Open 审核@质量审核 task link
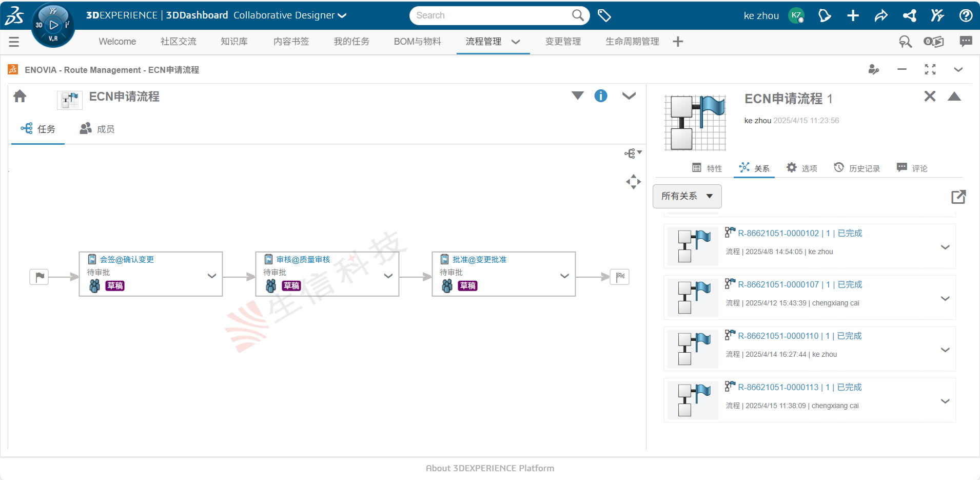 click(303, 260)
